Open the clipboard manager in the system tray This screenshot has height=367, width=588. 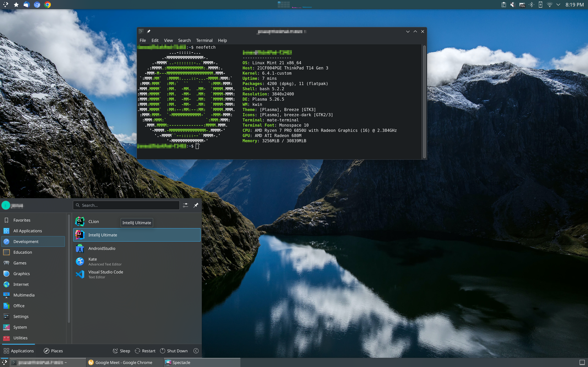(x=503, y=4)
